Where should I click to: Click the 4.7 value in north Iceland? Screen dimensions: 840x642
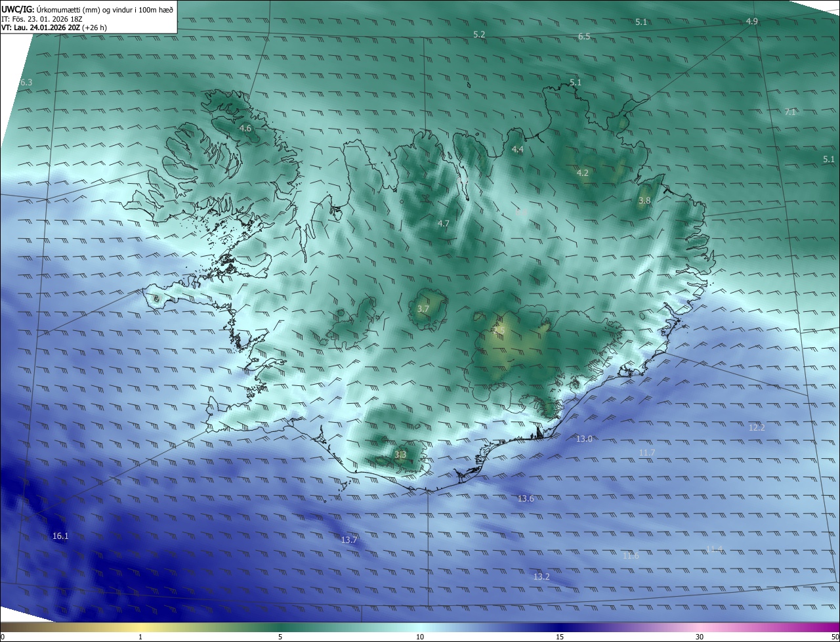pyautogui.click(x=444, y=223)
